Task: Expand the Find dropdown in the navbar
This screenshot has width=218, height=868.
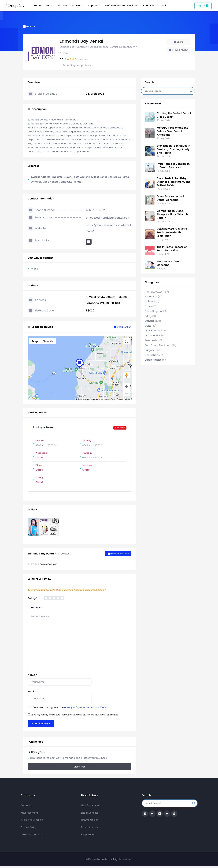Action: [x=49, y=6]
